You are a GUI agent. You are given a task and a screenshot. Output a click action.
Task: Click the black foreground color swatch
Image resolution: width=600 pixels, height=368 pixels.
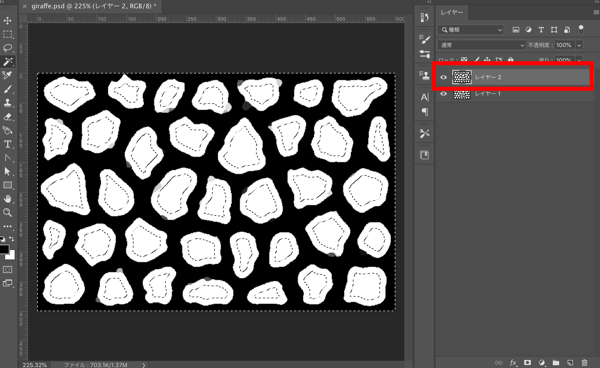4,249
